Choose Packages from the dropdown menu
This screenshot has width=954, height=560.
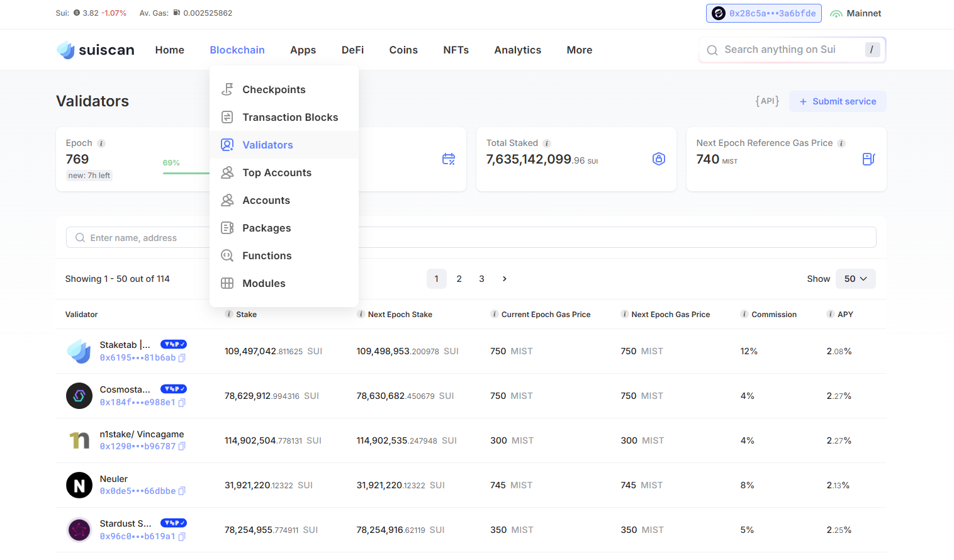click(x=267, y=228)
